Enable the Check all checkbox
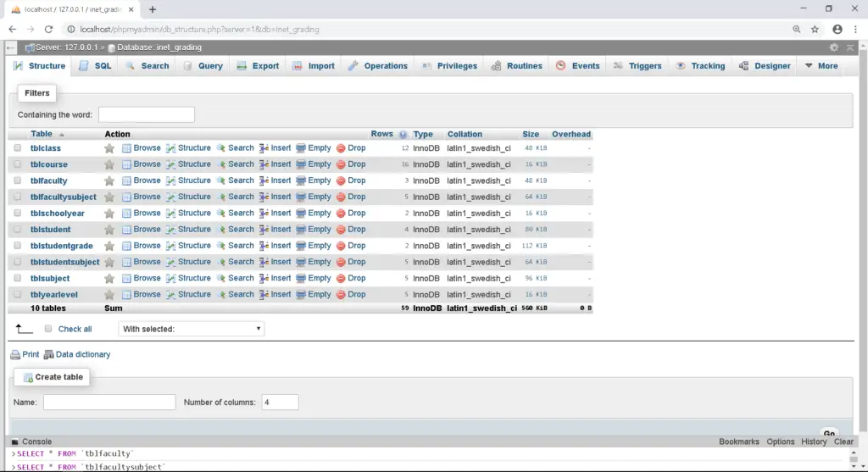The width and height of the screenshot is (868, 472). click(48, 329)
